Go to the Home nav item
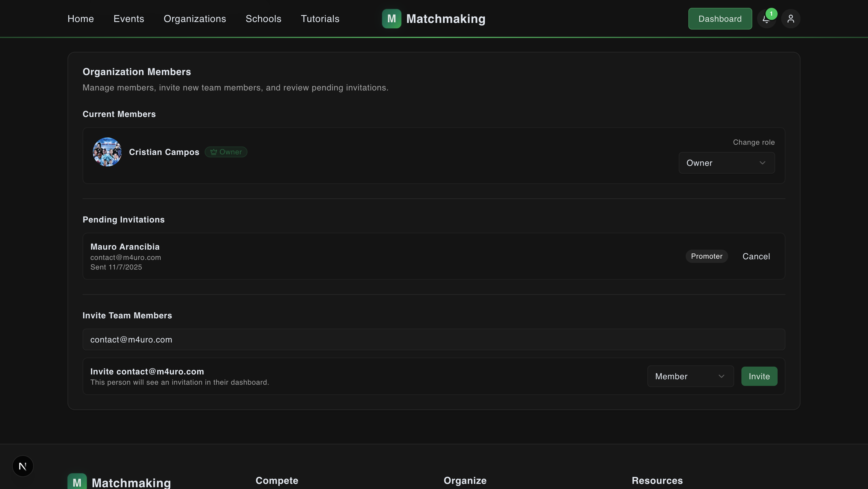This screenshot has height=489, width=868. point(80,19)
